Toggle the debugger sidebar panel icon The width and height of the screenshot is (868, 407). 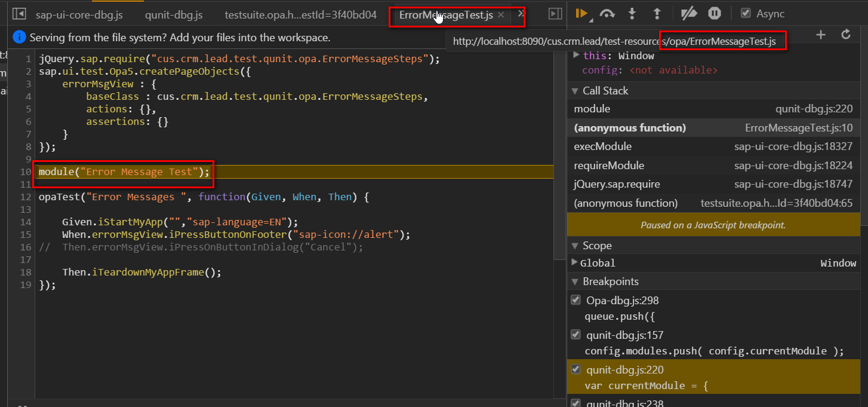click(555, 14)
